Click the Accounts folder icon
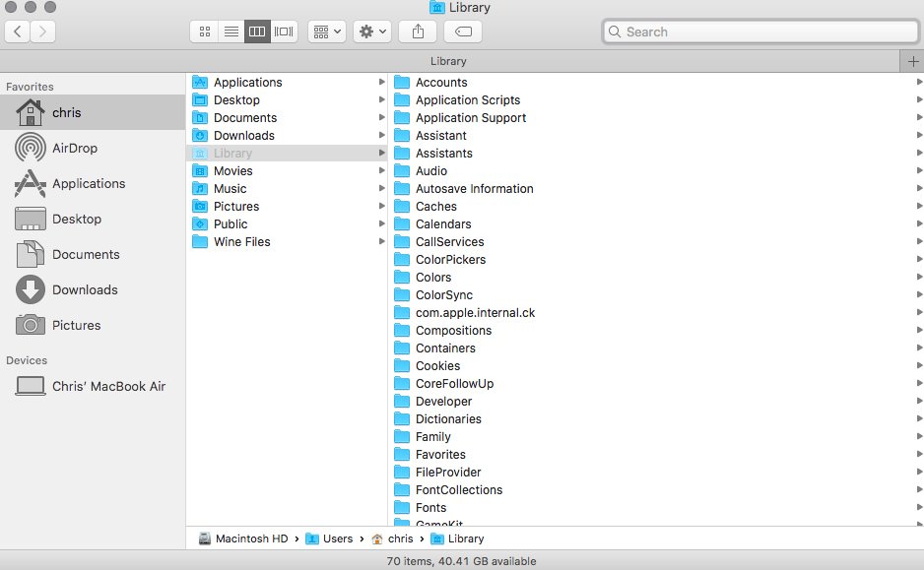 coord(402,82)
